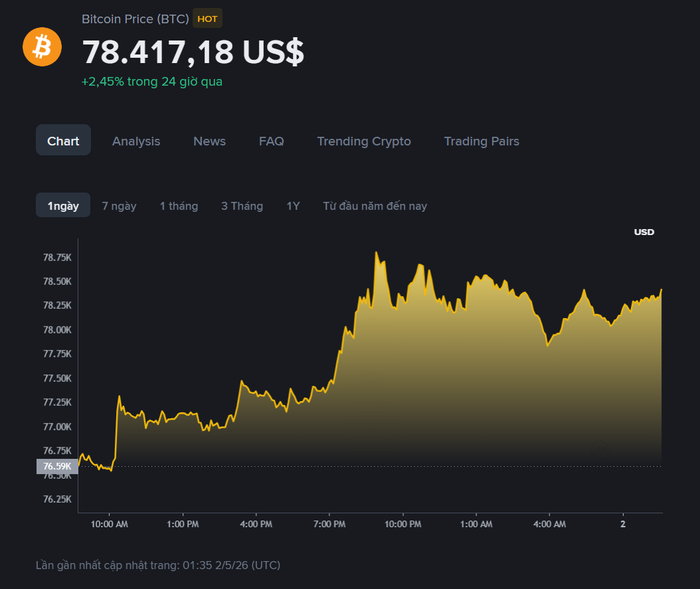700x589 pixels.
Task: Switch to the Trading Pairs tab
Action: point(481,141)
